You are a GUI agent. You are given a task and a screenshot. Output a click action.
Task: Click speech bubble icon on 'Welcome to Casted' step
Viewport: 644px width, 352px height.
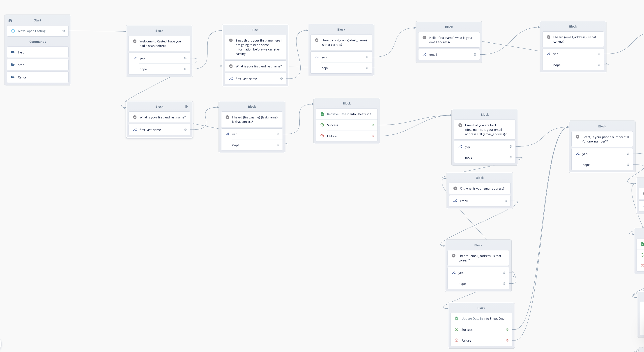click(x=135, y=42)
